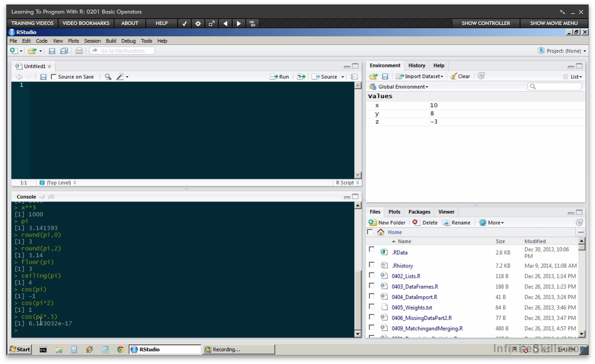Click the find/replace magnifier icon in editor
595x364 pixels.
tap(108, 77)
